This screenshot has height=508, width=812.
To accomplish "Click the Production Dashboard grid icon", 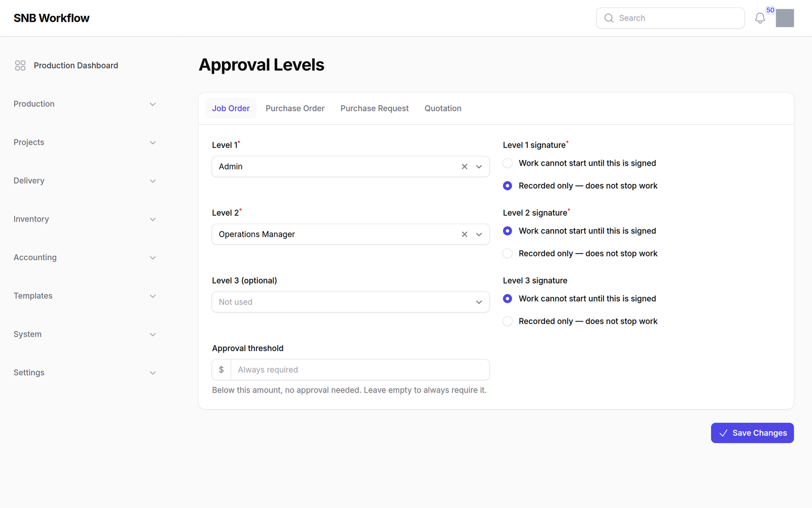I will 20,66.
